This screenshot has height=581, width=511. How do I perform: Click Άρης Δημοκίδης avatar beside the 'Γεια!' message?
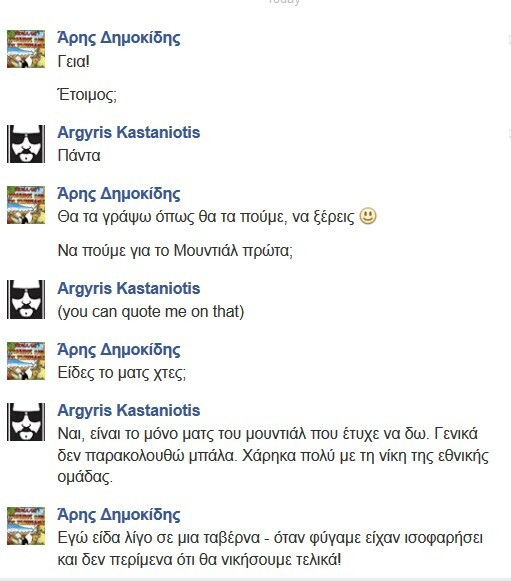click(x=26, y=49)
